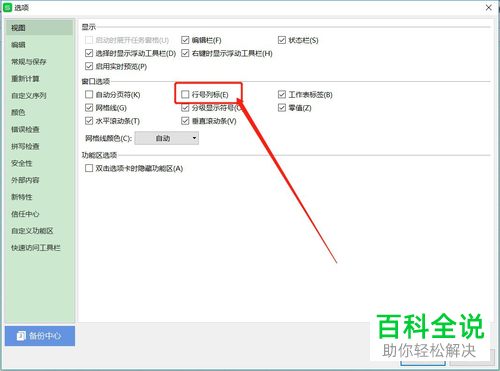Select 错误检查 in the sidebar
This screenshot has width=500, height=371.
(25, 129)
